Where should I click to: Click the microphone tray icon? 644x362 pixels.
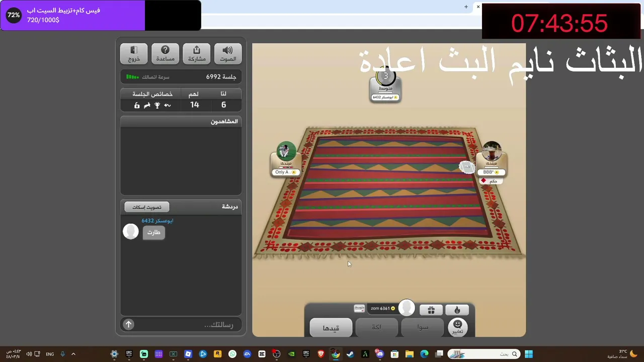pyautogui.click(x=62, y=354)
